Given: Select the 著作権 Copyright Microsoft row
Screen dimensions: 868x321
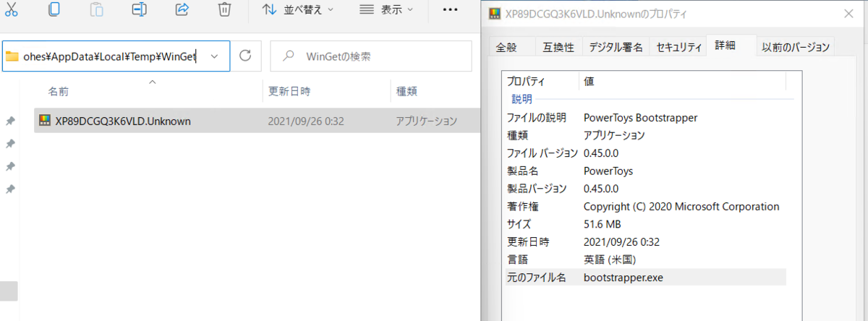Looking at the screenshot, I should [645, 207].
